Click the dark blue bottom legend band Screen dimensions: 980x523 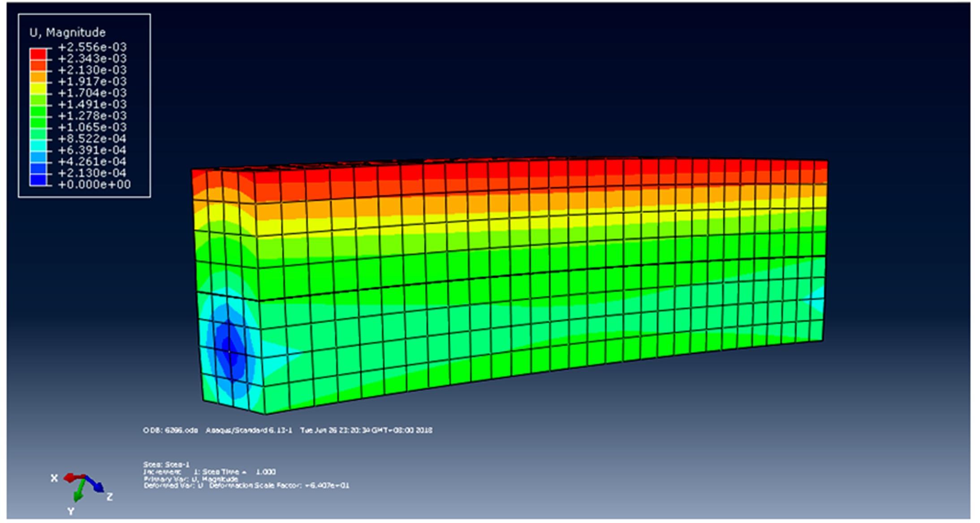[x=38, y=179]
